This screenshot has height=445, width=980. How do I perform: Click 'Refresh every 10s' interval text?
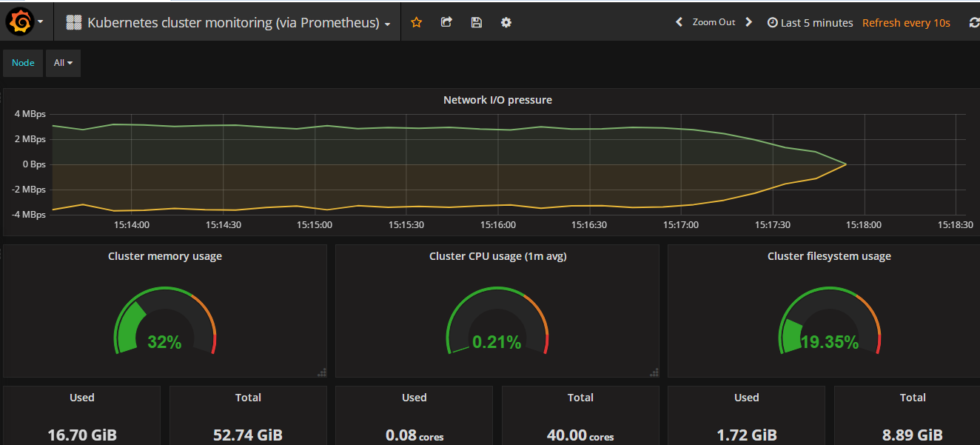(x=906, y=23)
